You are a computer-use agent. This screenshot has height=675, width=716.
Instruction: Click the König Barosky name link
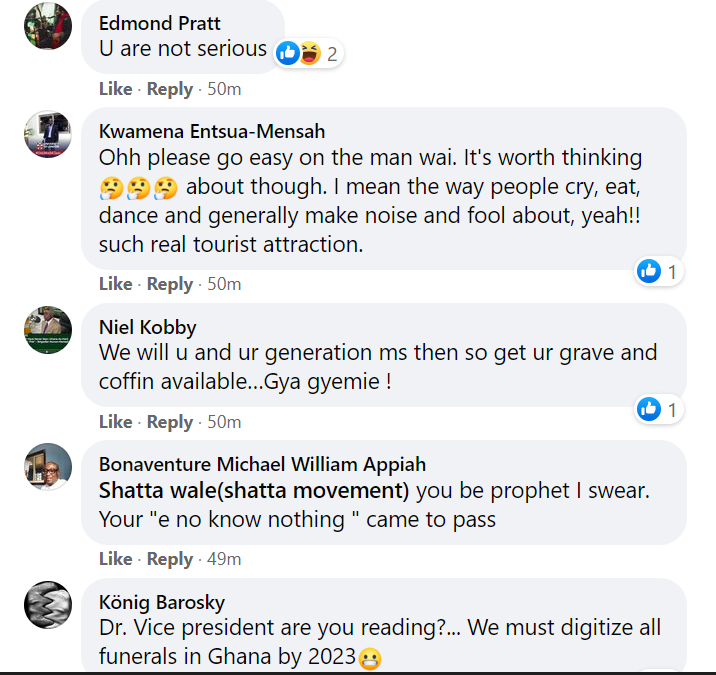[161, 602]
